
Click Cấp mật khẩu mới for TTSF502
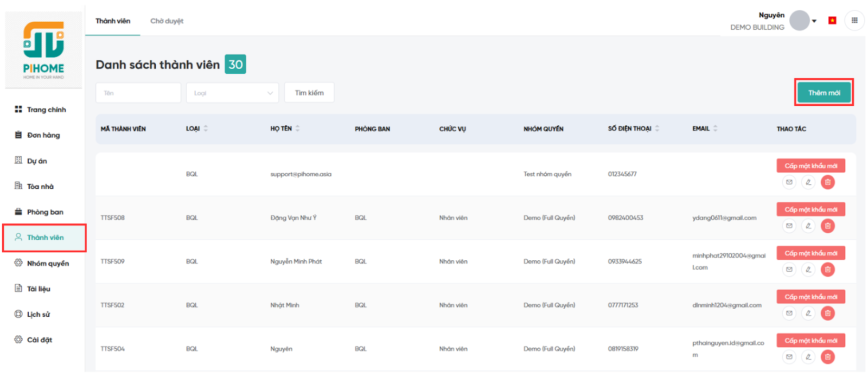click(810, 297)
